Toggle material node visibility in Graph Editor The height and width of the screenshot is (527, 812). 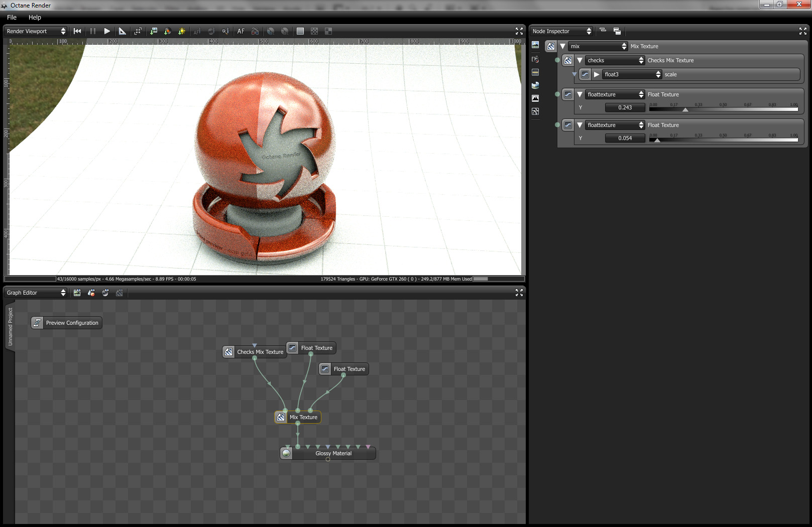point(105,293)
